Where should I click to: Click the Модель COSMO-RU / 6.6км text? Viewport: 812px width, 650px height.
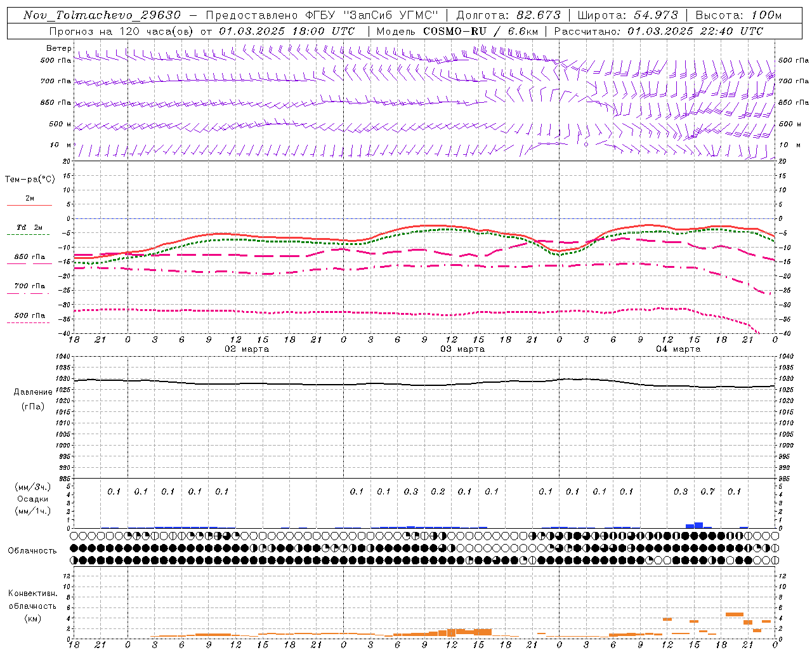coord(457,31)
